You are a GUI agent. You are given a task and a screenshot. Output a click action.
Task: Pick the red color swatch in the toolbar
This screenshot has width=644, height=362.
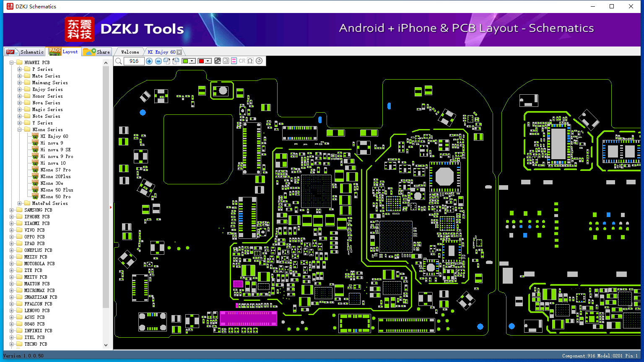(201, 61)
